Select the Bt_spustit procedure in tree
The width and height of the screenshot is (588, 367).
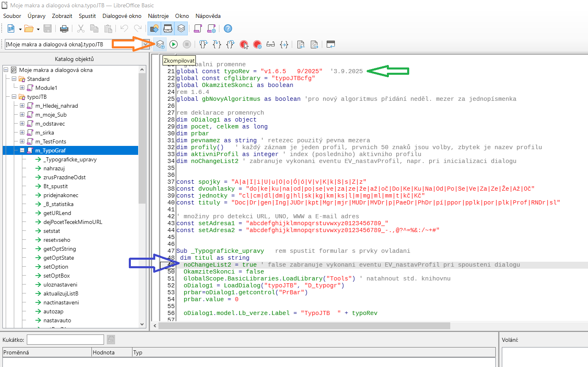click(56, 186)
